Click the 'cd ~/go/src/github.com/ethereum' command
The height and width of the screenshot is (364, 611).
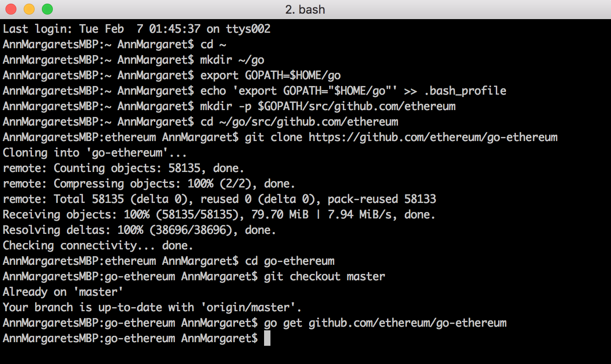(x=299, y=122)
